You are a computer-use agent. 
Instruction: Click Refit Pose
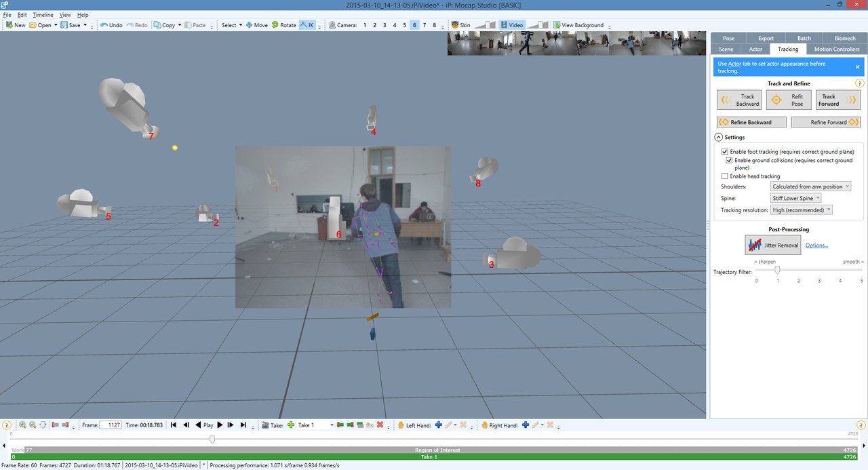(789, 100)
